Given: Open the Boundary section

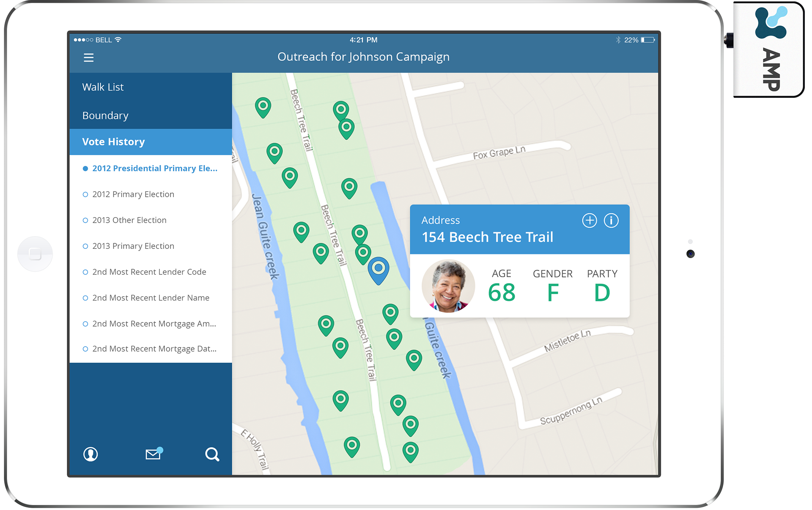Looking at the screenshot, I should [151, 116].
